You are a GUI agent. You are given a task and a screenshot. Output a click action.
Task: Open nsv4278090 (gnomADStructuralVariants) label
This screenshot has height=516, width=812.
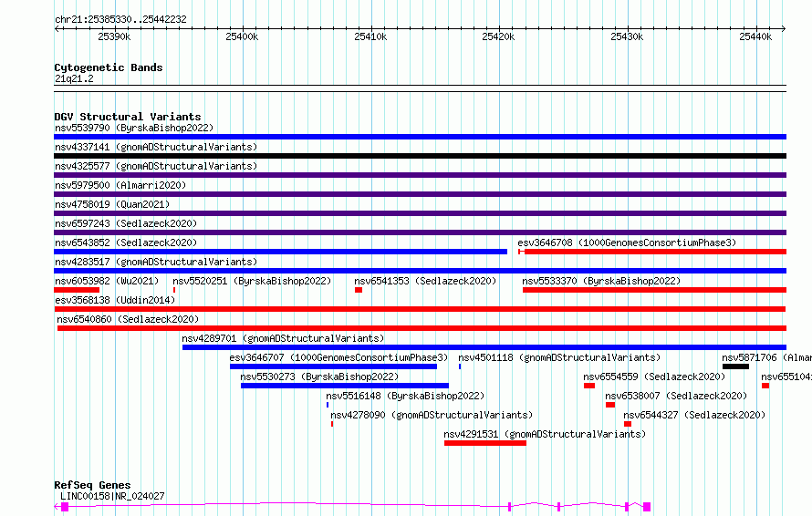[432, 415]
